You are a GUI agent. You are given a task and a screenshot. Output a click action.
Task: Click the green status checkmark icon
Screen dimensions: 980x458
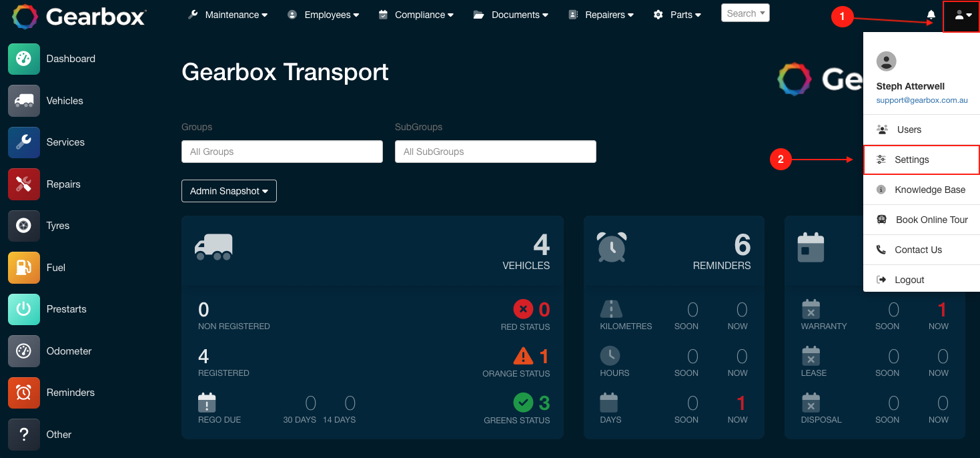point(524,403)
